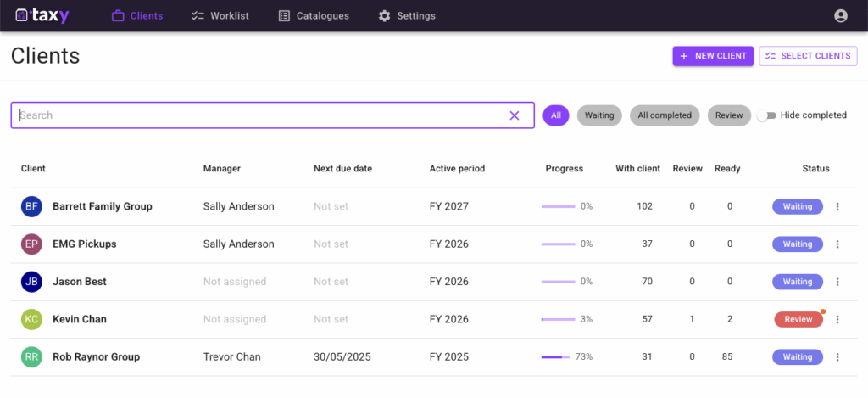Viewport: 868px width, 398px height.
Task: Click Barrett Family Group BF avatar
Action: point(31,206)
